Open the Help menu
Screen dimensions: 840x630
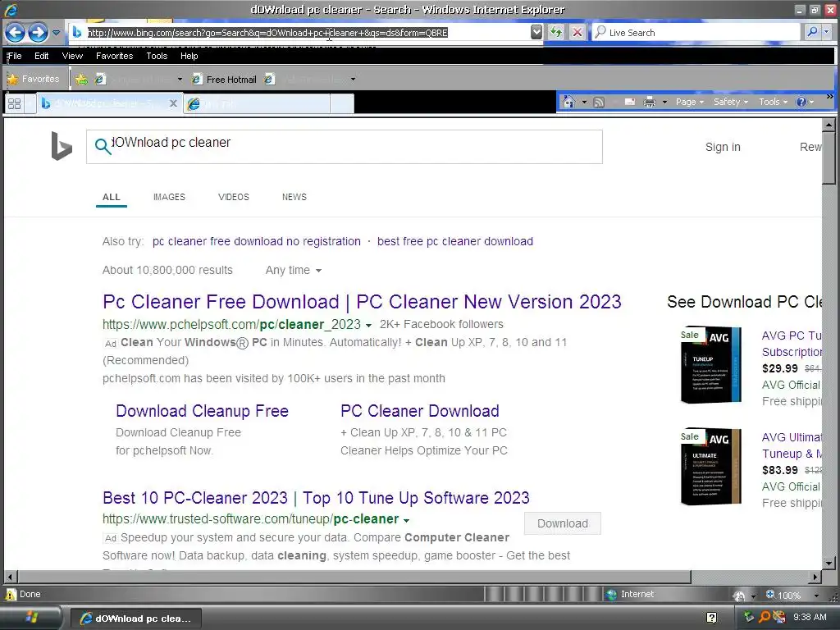pyautogui.click(x=189, y=56)
